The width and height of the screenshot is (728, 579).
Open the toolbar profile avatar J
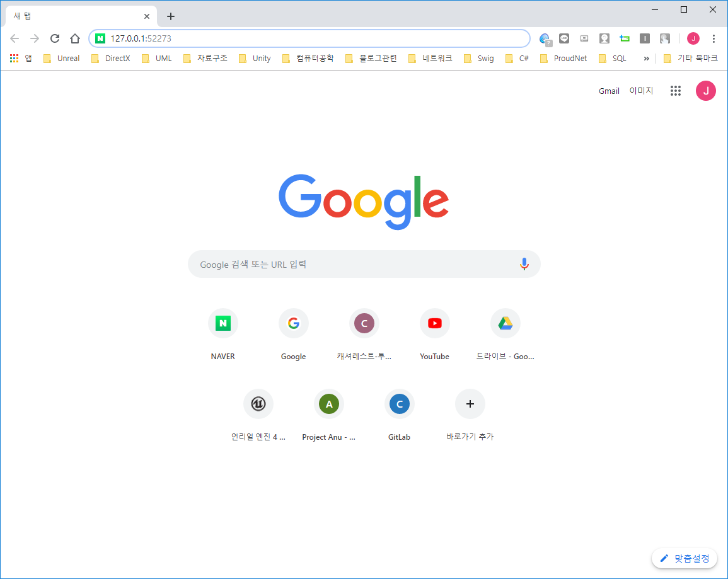[693, 38]
